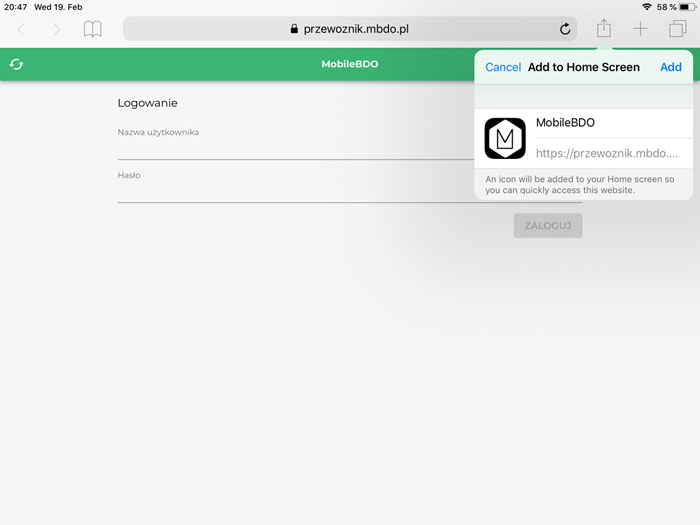Tap the MobileBDO home screen icon preview
The width and height of the screenshot is (700, 525).
[505, 138]
